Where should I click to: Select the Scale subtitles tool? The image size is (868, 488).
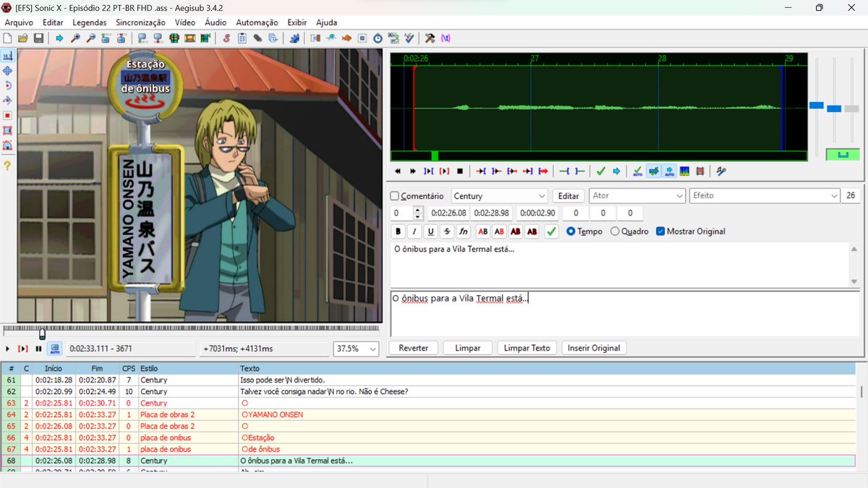coord(8,115)
